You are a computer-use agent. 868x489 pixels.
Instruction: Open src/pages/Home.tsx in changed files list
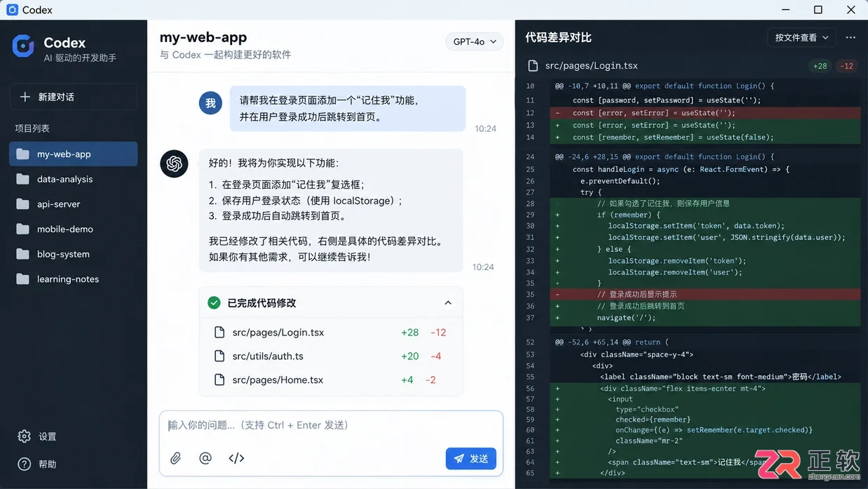tap(331, 380)
